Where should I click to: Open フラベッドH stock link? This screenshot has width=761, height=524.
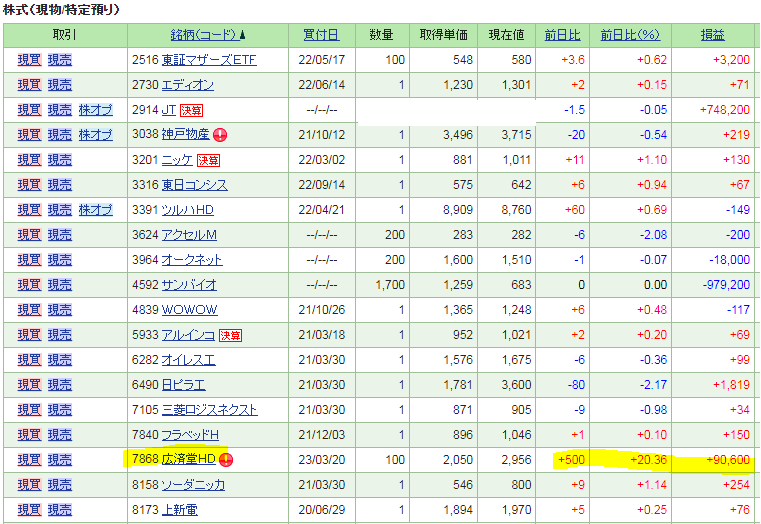click(x=190, y=435)
